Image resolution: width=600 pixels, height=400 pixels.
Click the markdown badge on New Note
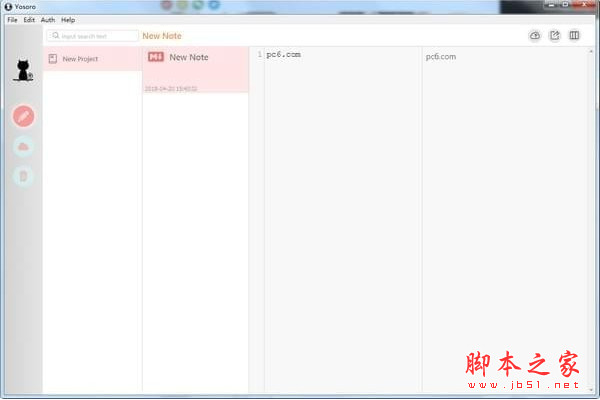156,57
